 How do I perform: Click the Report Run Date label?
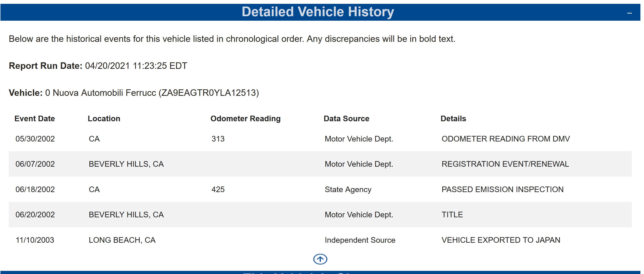click(x=46, y=66)
